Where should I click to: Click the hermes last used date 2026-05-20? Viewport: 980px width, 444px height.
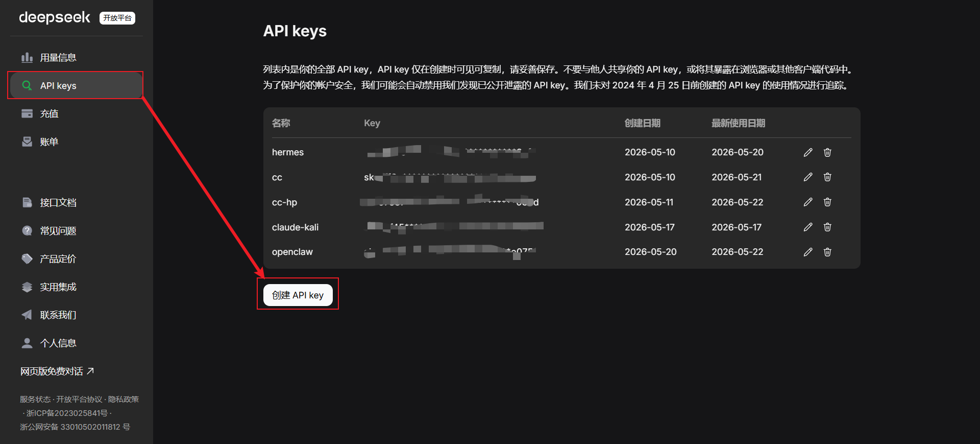pos(738,152)
